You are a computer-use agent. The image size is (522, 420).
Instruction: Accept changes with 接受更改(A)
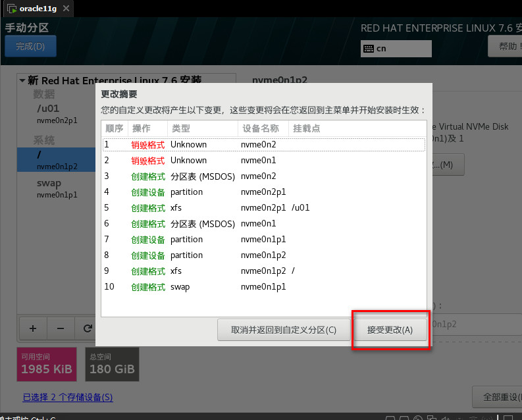pos(390,330)
